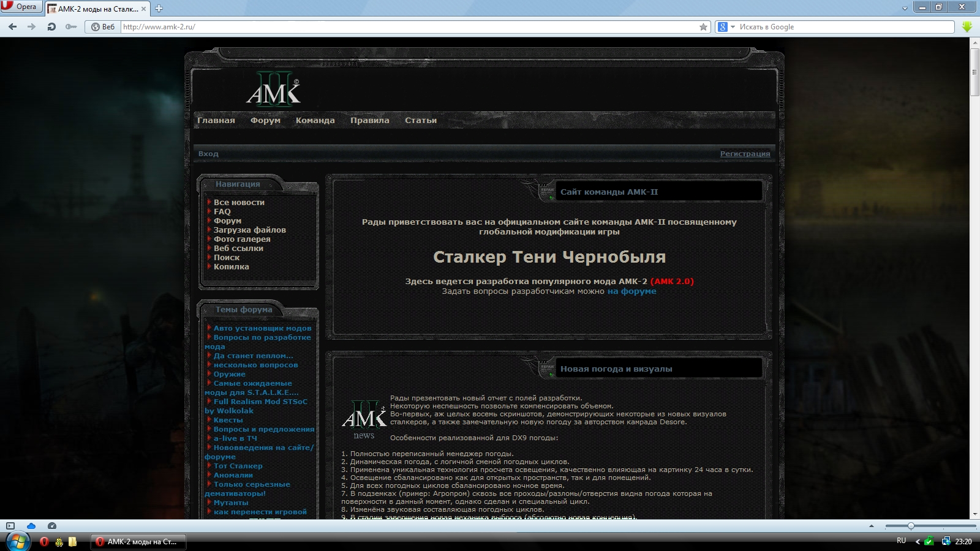Open the Главная menu item
This screenshot has width=980, height=551.
[216, 121]
